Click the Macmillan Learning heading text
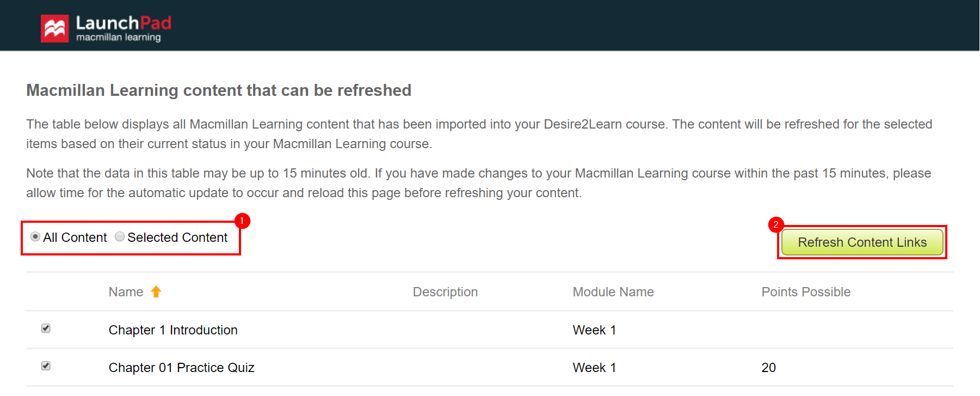 tap(218, 90)
